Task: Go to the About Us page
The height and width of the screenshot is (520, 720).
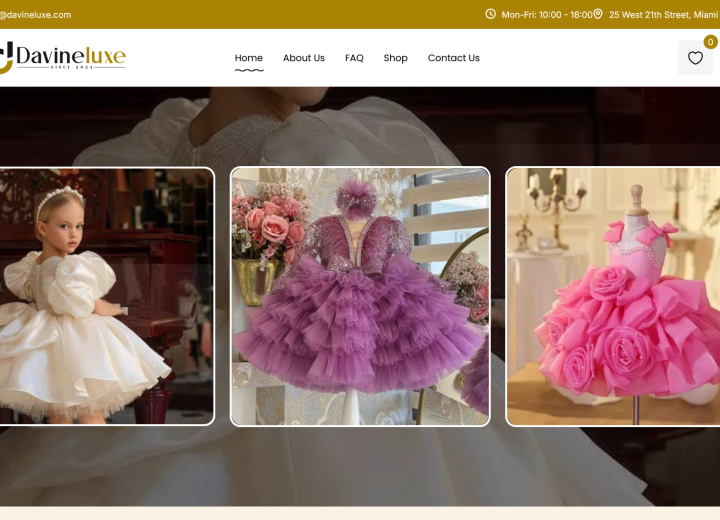Action: pos(303,58)
